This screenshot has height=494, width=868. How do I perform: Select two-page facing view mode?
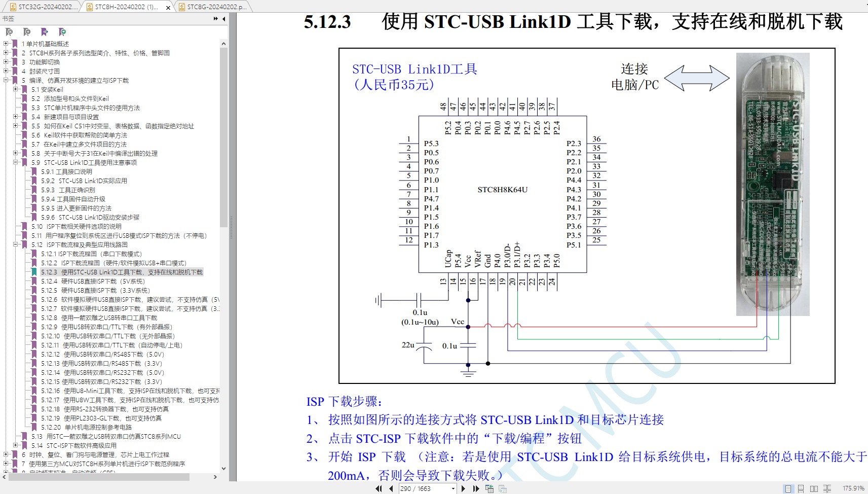[814, 488]
